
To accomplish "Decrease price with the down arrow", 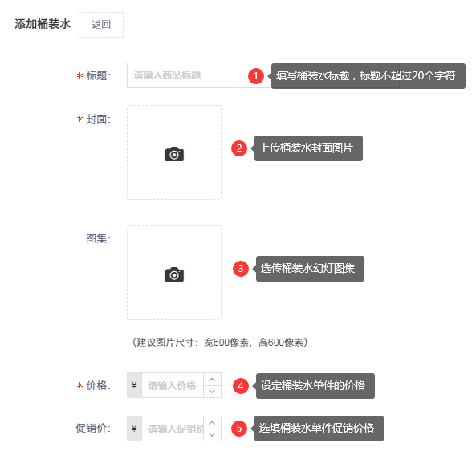I will point(212,392).
